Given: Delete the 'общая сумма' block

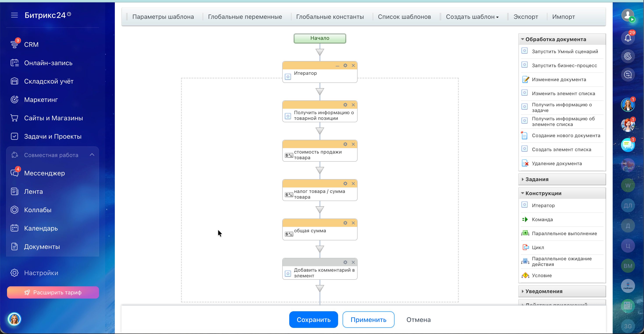Looking at the screenshot, I should tap(353, 223).
